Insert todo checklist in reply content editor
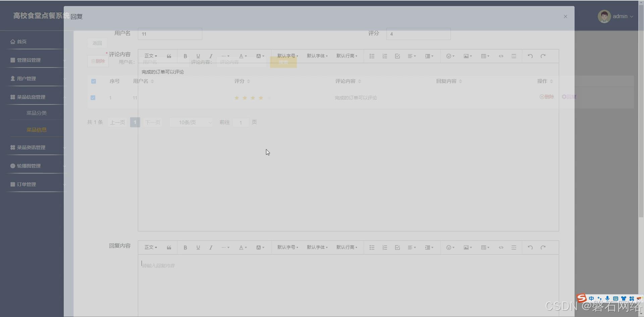This screenshot has height=317, width=644. click(397, 247)
